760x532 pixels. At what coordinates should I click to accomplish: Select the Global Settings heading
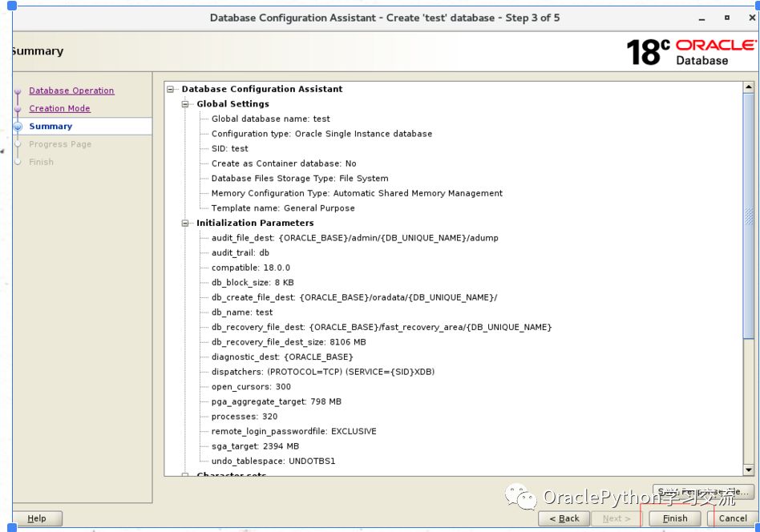232,104
